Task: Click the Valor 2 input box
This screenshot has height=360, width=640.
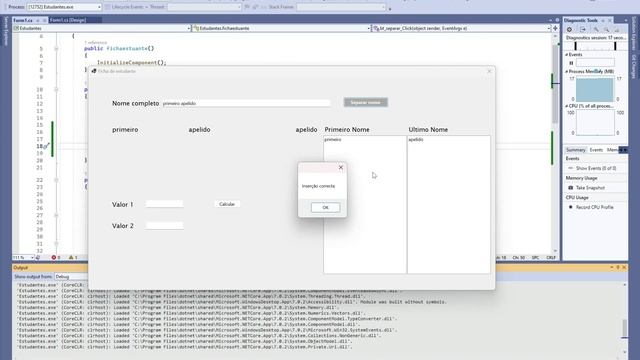Action: (164, 225)
